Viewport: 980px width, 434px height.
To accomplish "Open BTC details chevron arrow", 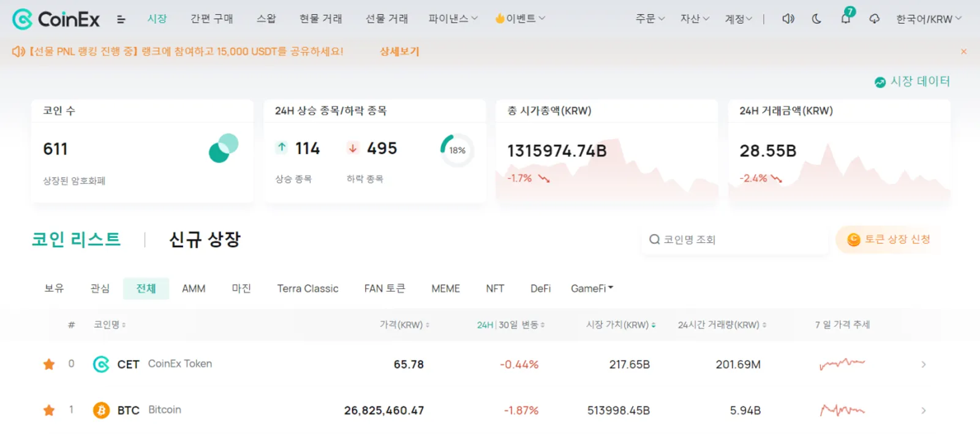I will (x=924, y=410).
